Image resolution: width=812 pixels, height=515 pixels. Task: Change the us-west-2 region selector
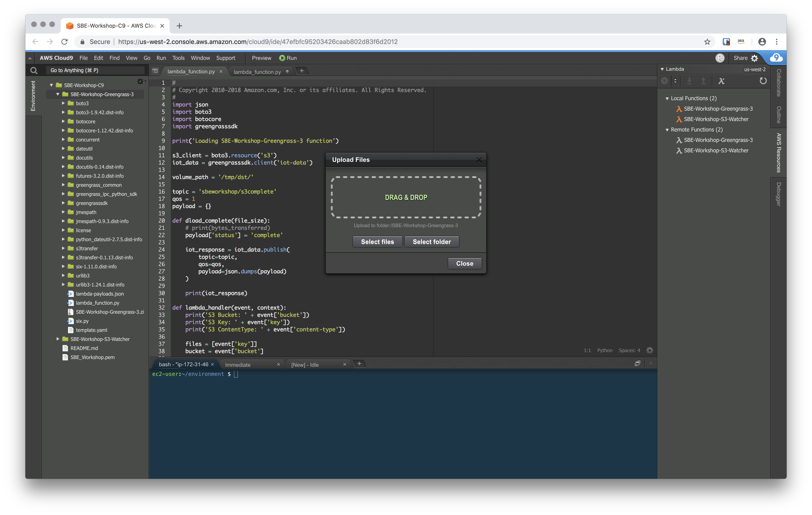coord(755,69)
